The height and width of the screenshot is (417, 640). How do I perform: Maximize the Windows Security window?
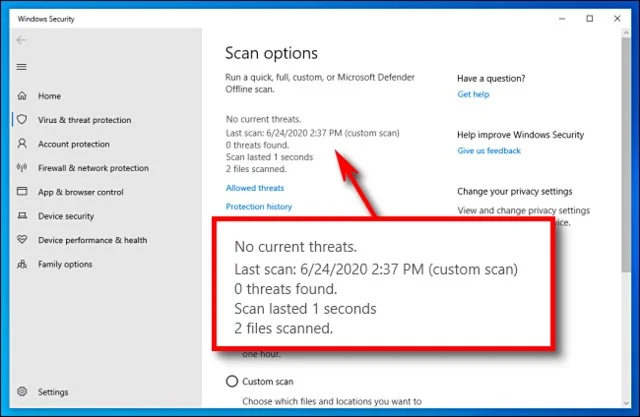[589, 19]
